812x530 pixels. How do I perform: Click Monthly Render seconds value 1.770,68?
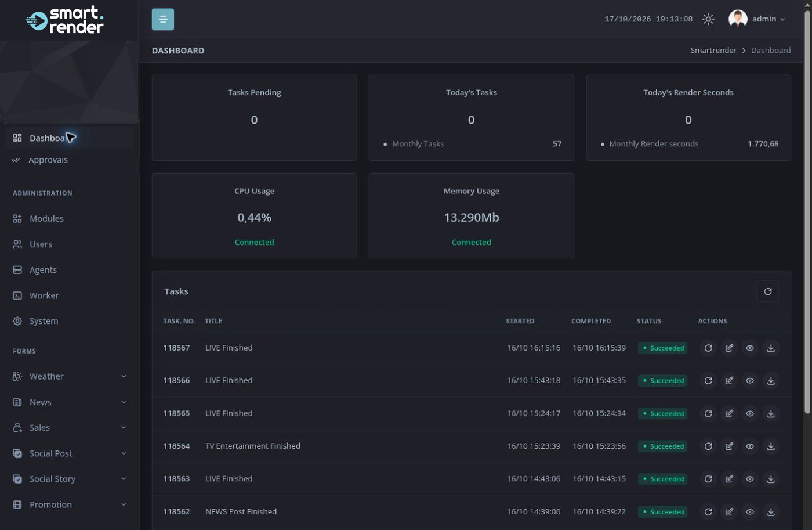pos(763,144)
